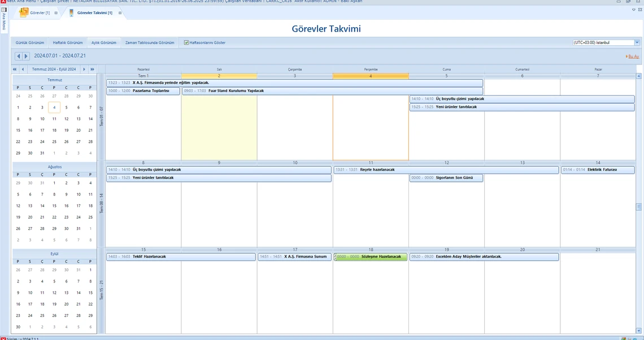Select the green Sözleşme Hazırlanacak task
This screenshot has height=340, width=644.
(369, 256)
